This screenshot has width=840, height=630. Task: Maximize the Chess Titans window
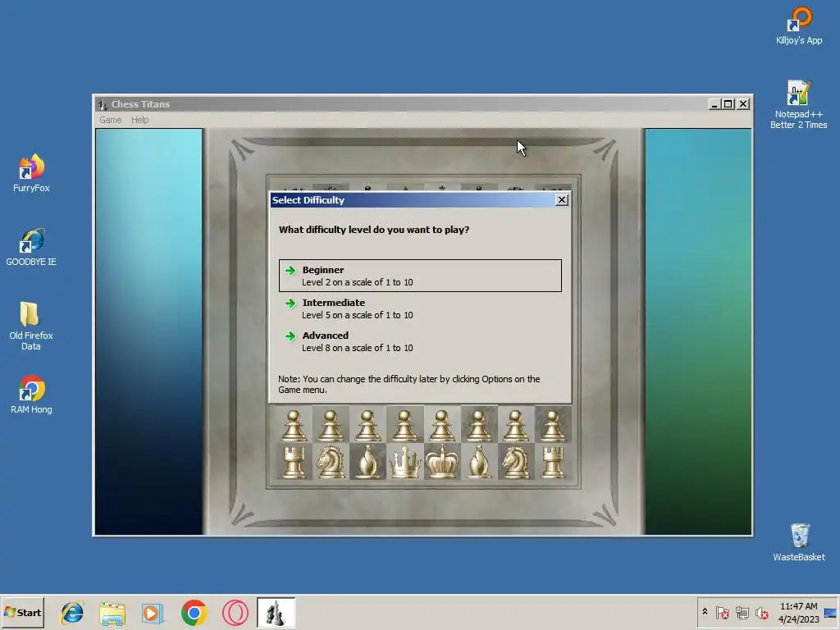tap(728, 104)
